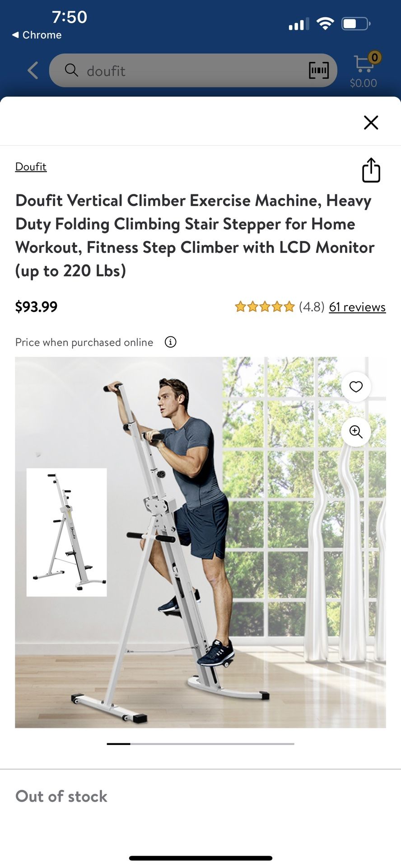Viewport: 401px width, 868px height.
Task: Tap the search magnifier icon
Action: pyautogui.click(x=71, y=70)
